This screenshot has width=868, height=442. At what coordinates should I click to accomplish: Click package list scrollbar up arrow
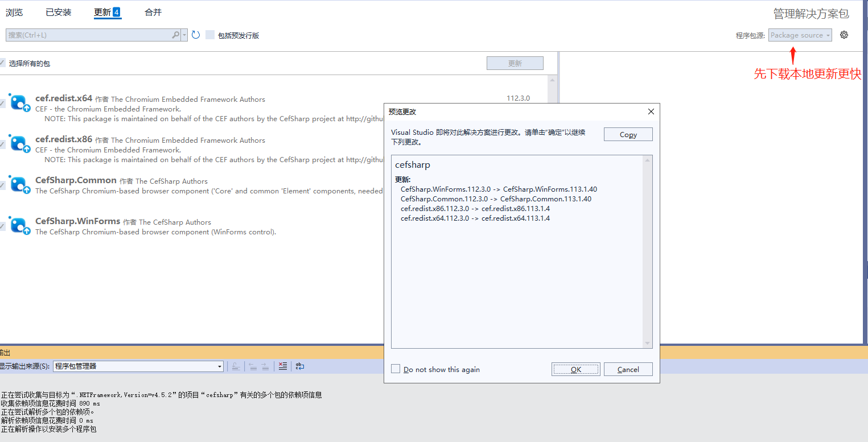click(x=552, y=81)
